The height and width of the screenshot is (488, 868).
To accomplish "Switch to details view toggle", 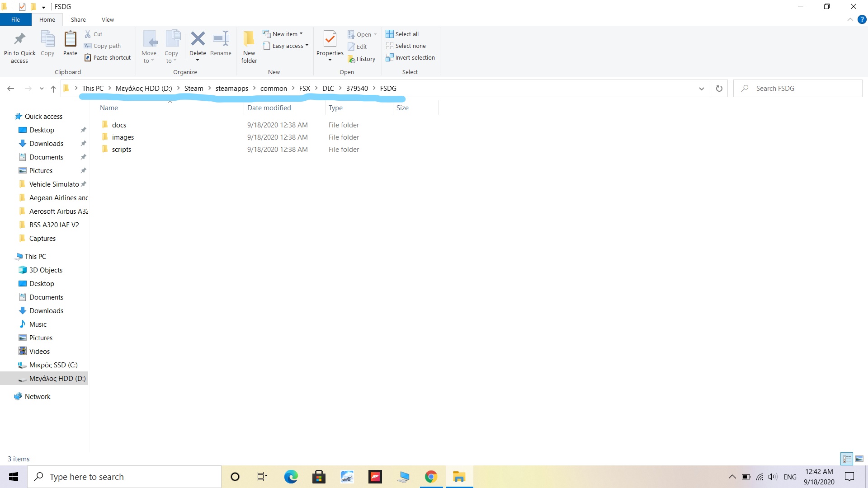I will (x=847, y=459).
